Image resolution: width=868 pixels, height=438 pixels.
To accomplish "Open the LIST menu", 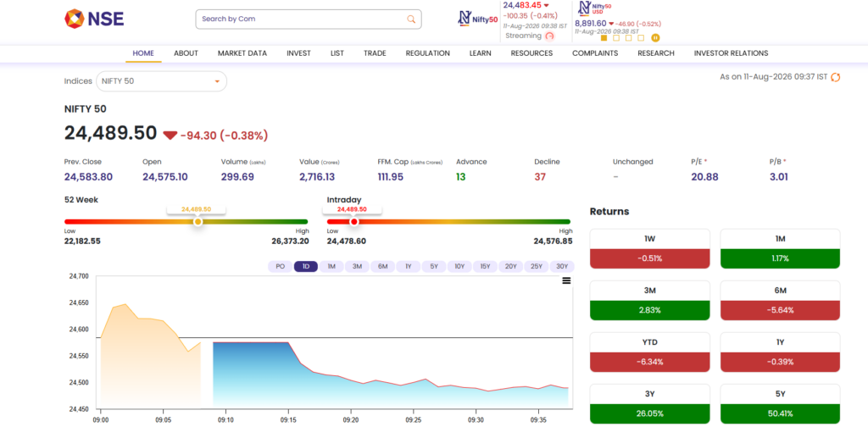I will tap(337, 53).
